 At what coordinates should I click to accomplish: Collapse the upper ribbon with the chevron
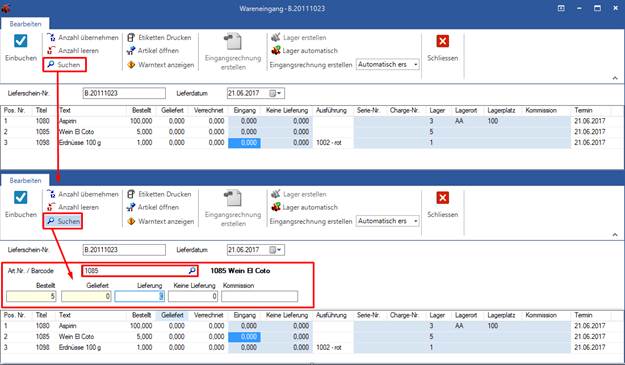click(615, 78)
